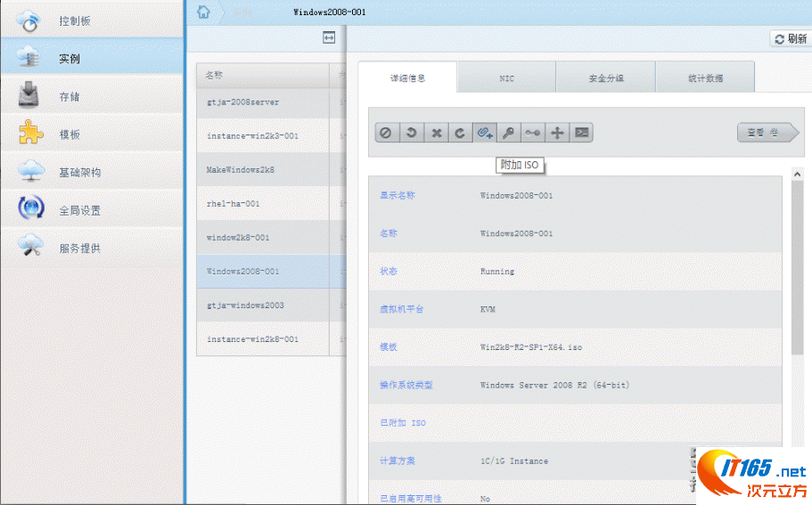Open 基础架构 infrastructure section

(x=92, y=172)
